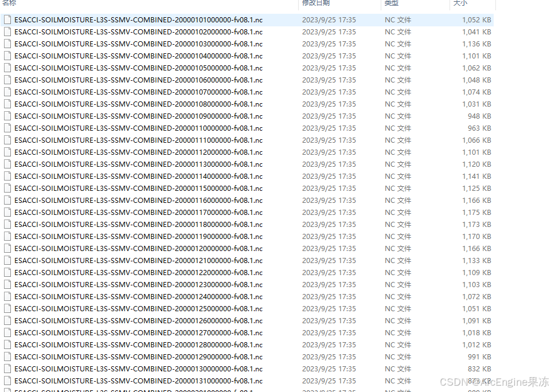551x392 pixels.
Task: Click the 1,052 KB size value
Action: click(476, 20)
